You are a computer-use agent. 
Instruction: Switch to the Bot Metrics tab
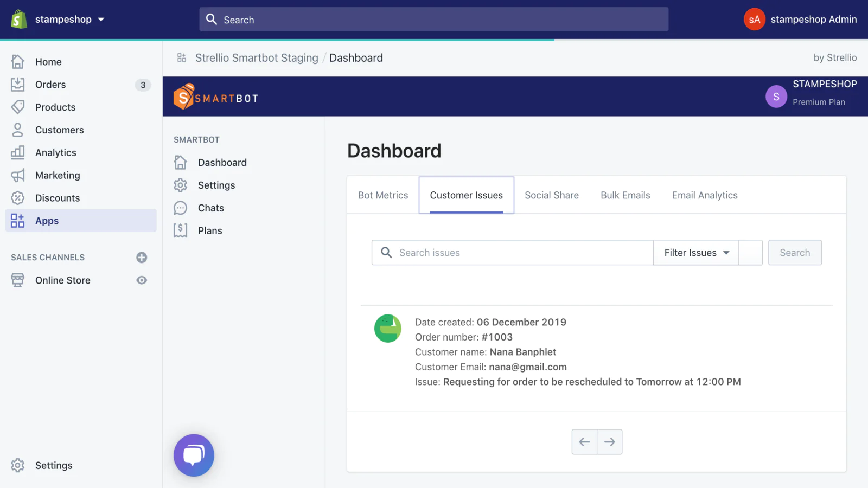click(383, 195)
